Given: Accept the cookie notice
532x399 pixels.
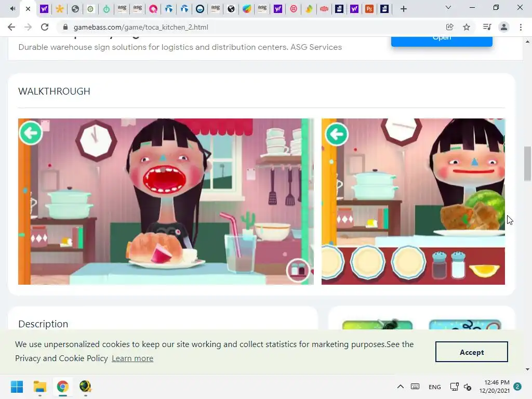Looking at the screenshot, I should click(472, 352).
